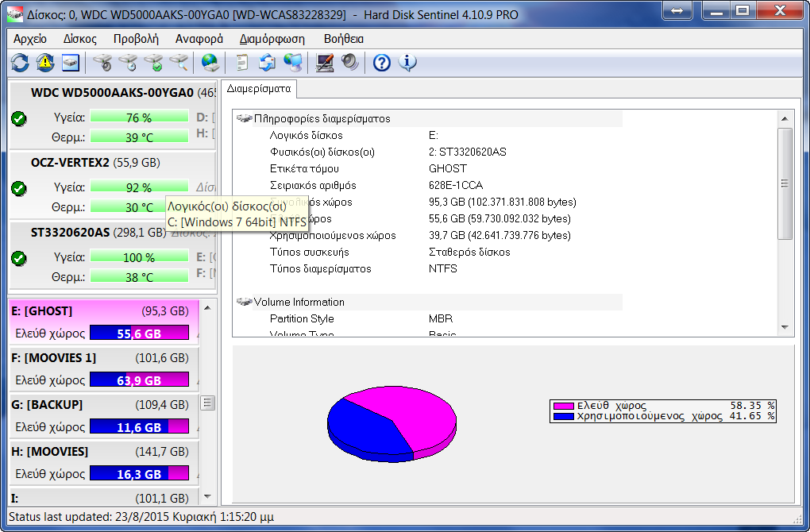Click the envelope with blue arrows toolbar icon
This screenshot has height=532, width=810.
click(268, 63)
